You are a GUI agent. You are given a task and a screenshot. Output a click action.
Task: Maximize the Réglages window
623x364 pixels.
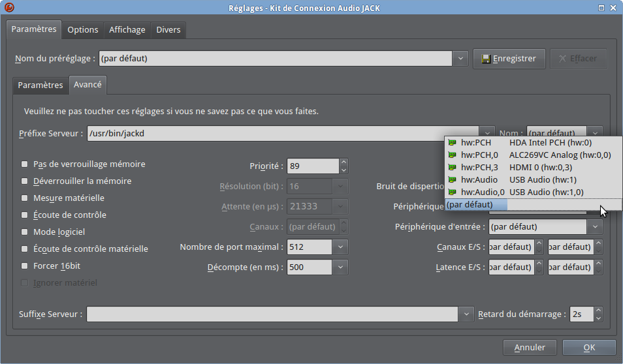tap(601, 8)
